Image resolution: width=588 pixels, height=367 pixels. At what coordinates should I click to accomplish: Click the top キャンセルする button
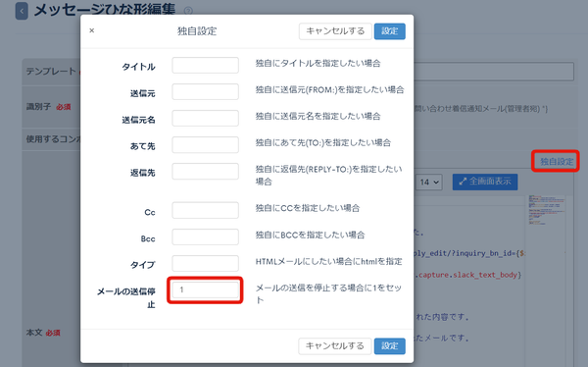[335, 31]
